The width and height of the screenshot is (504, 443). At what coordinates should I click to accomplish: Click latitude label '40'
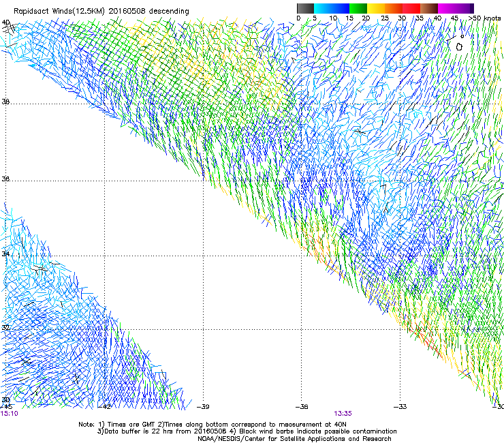pyautogui.click(x=5, y=22)
